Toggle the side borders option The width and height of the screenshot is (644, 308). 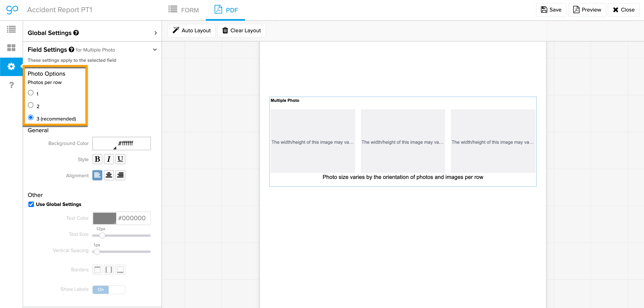pyautogui.click(x=109, y=270)
